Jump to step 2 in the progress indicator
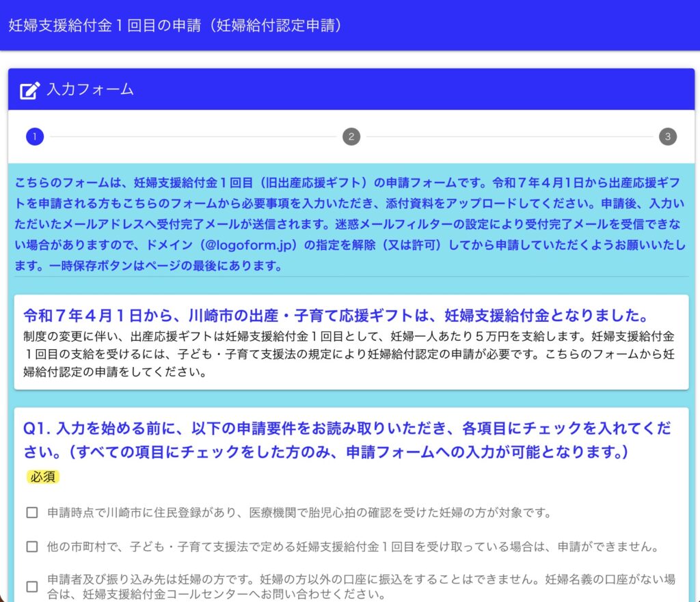This screenshot has width=700, height=602. 351,137
